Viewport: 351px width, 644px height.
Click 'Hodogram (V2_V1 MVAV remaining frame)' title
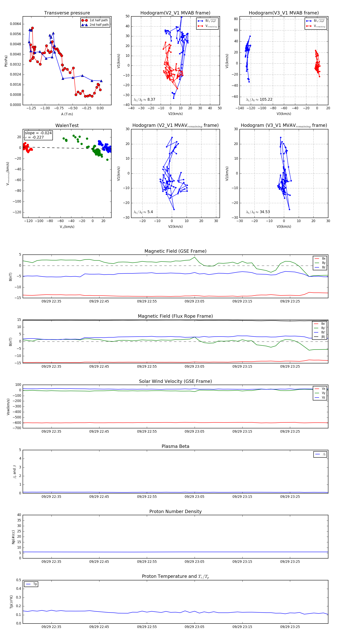(175, 125)
